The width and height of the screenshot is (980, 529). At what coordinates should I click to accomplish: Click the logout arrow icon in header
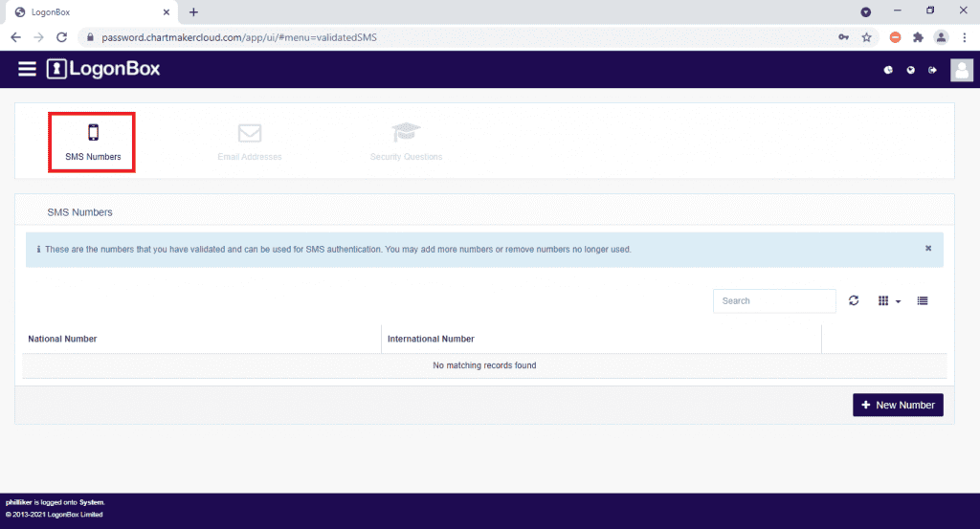tap(931, 70)
